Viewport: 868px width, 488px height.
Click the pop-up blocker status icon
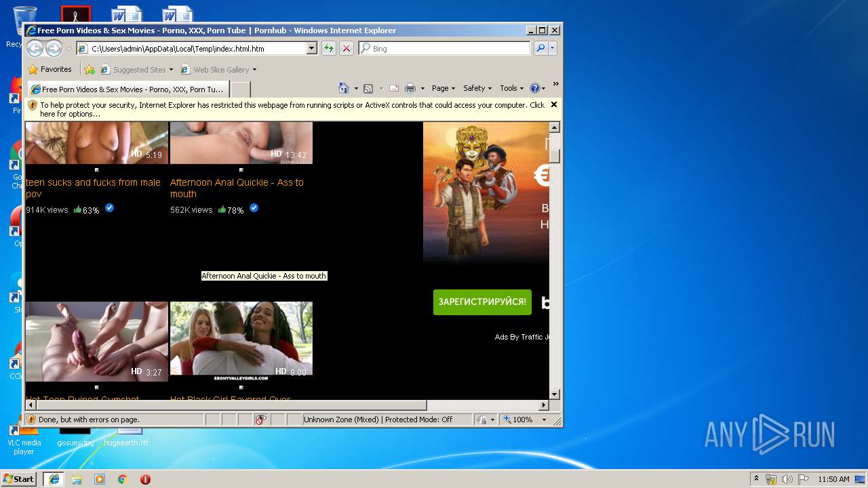pyautogui.click(x=261, y=420)
